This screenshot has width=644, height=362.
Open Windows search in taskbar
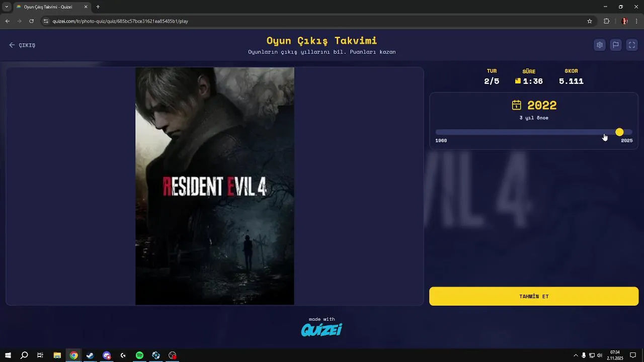click(x=24, y=355)
